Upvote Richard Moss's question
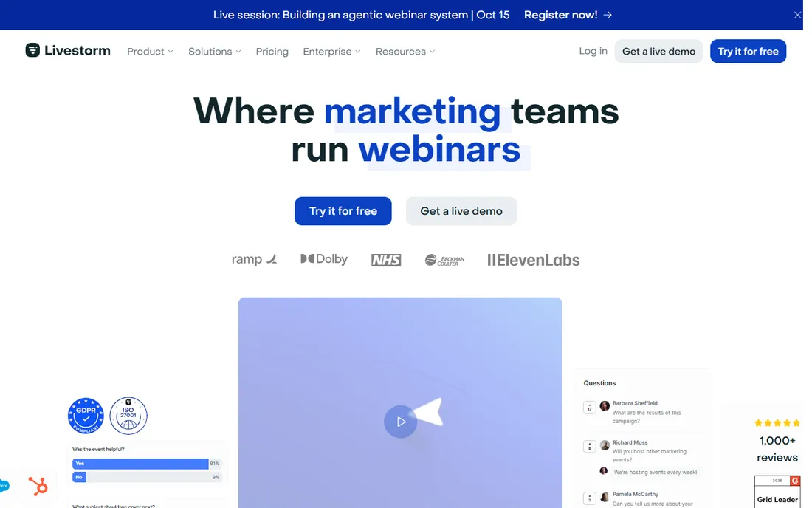This screenshot has height=508, width=812. pyautogui.click(x=589, y=447)
